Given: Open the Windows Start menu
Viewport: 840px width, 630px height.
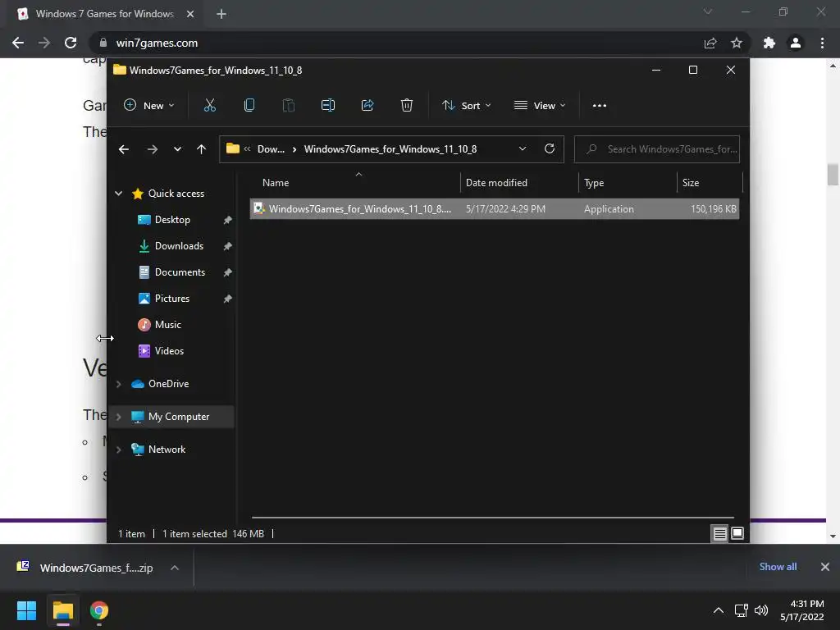Looking at the screenshot, I should pyautogui.click(x=26, y=610).
